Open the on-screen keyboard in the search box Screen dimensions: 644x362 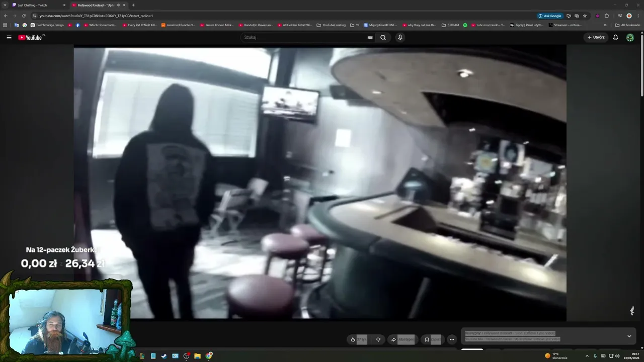(x=370, y=37)
